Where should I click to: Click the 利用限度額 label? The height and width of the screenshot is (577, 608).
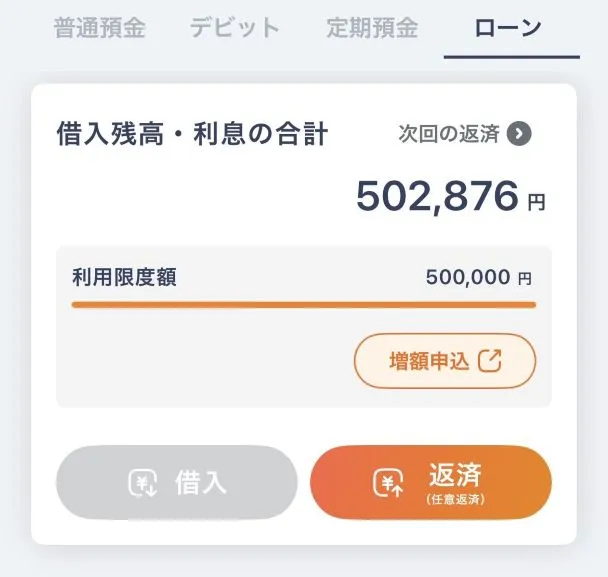(x=124, y=277)
